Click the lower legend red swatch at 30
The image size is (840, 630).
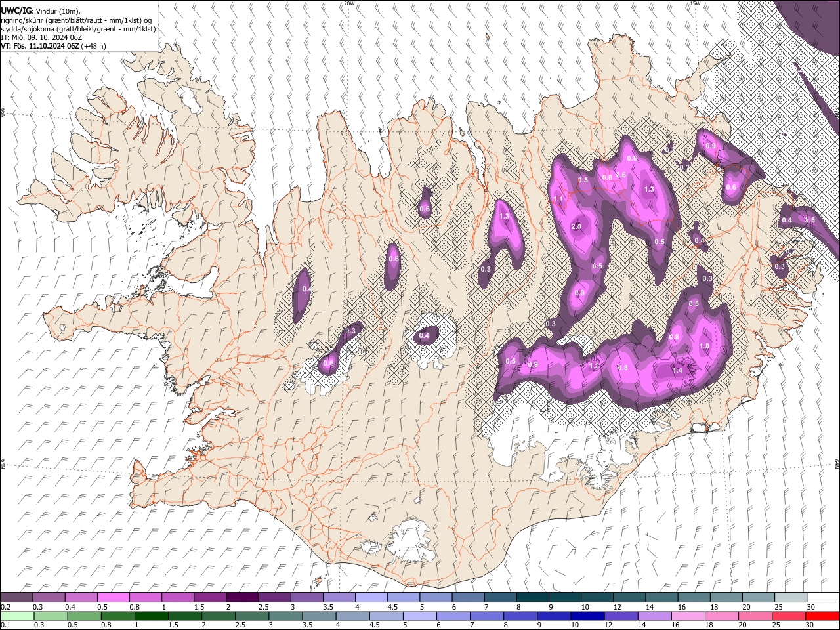pyautogui.click(x=822, y=616)
